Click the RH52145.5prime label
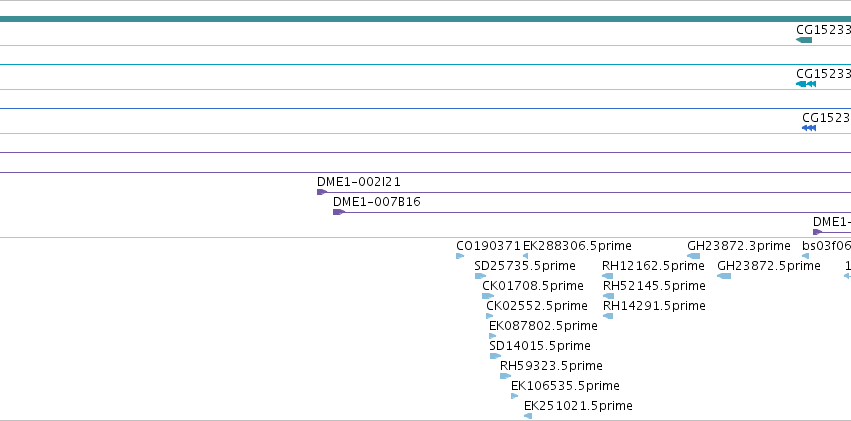The image size is (851, 421). (x=655, y=286)
